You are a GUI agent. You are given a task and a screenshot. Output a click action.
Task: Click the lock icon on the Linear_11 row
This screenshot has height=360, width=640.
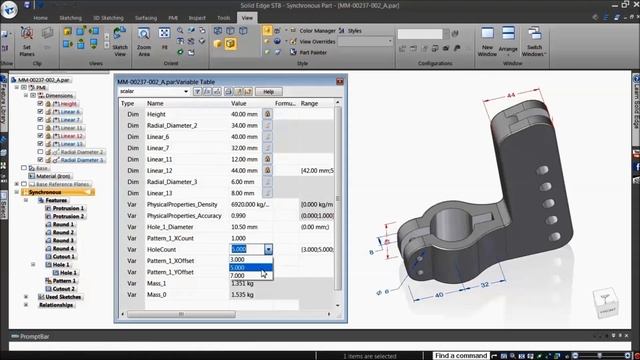(x=267, y=159)
